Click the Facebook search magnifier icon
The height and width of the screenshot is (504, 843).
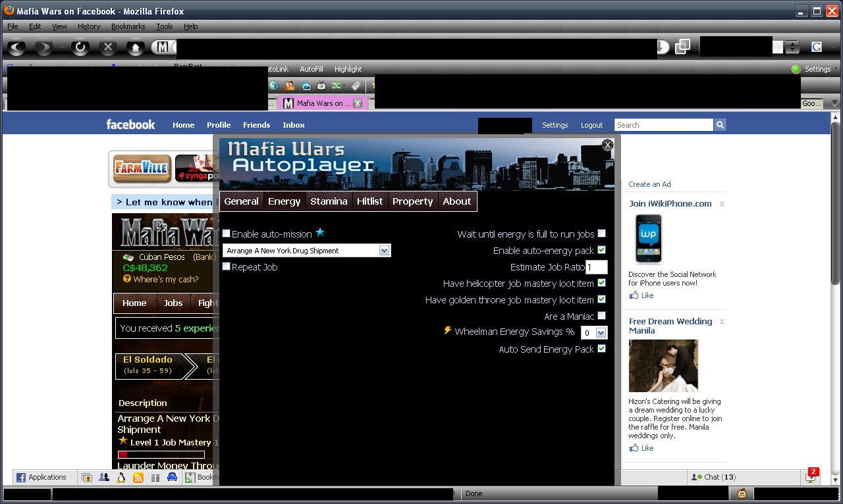(x=720, y=125)
